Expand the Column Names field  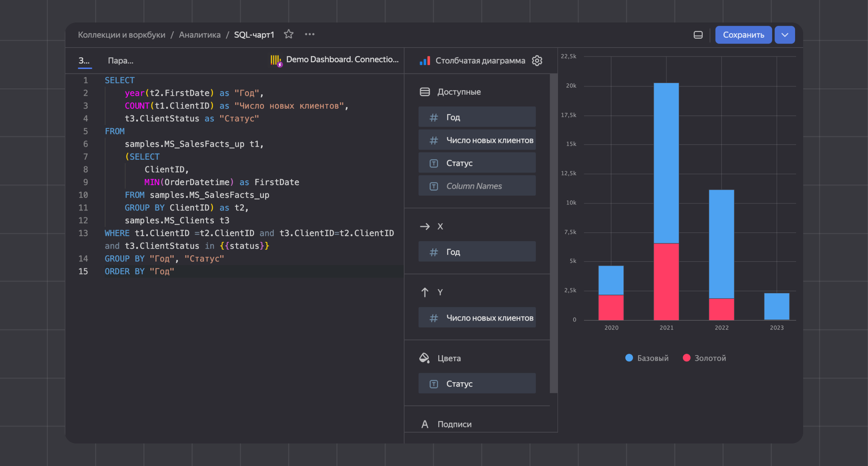[x=477, y=185]
